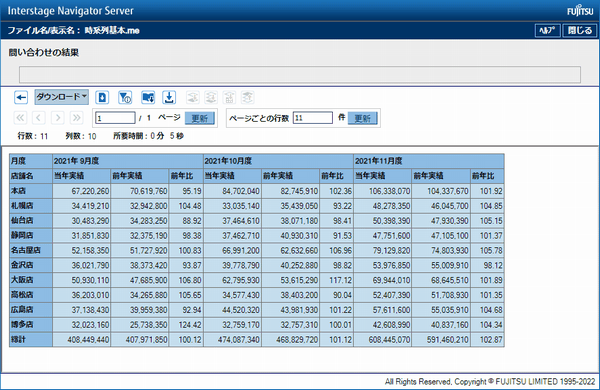
Task: Select the 高松店 row label
Action: tap(31, 295)
